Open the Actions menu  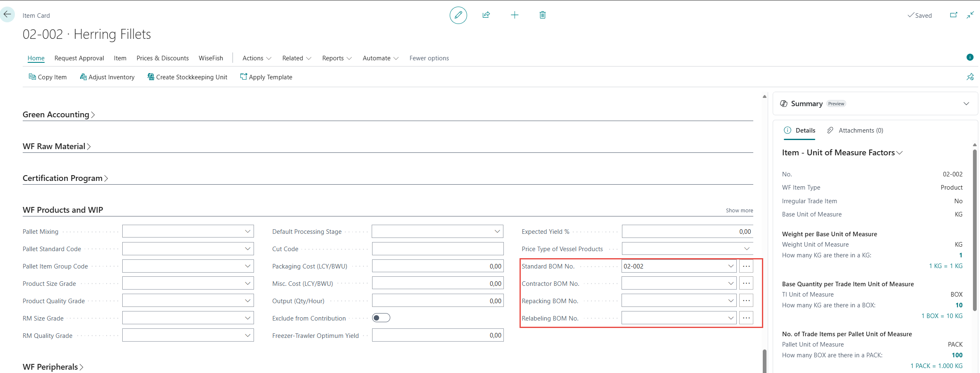tap(256, 58)
